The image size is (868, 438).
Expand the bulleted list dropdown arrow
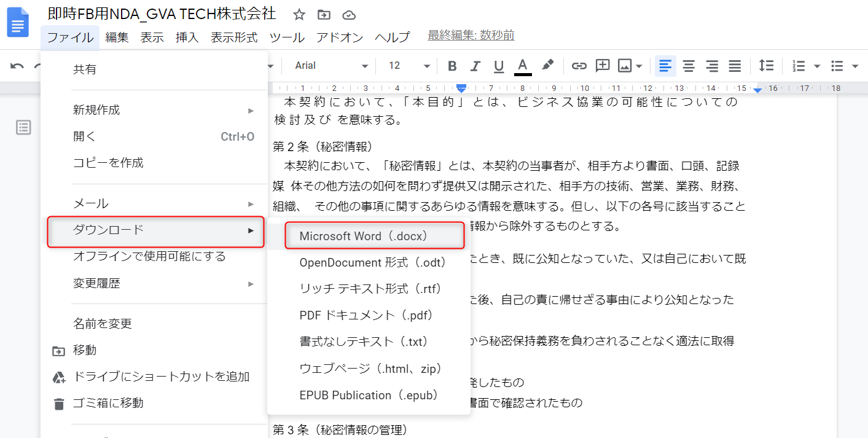855,66
